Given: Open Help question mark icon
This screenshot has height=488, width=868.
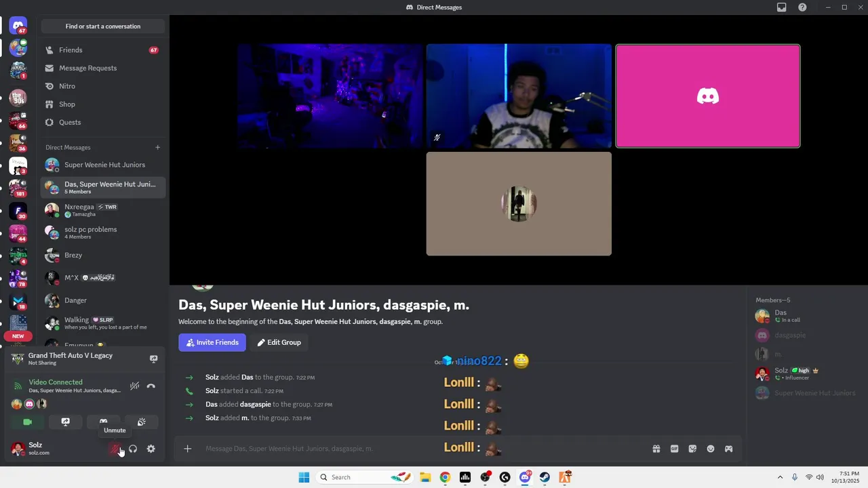Looking at the screenshot, I should [802, 7].
